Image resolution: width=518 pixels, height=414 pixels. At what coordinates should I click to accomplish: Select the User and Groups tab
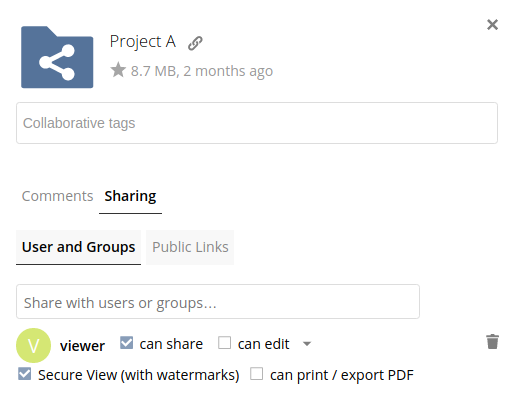click(78, 247)
